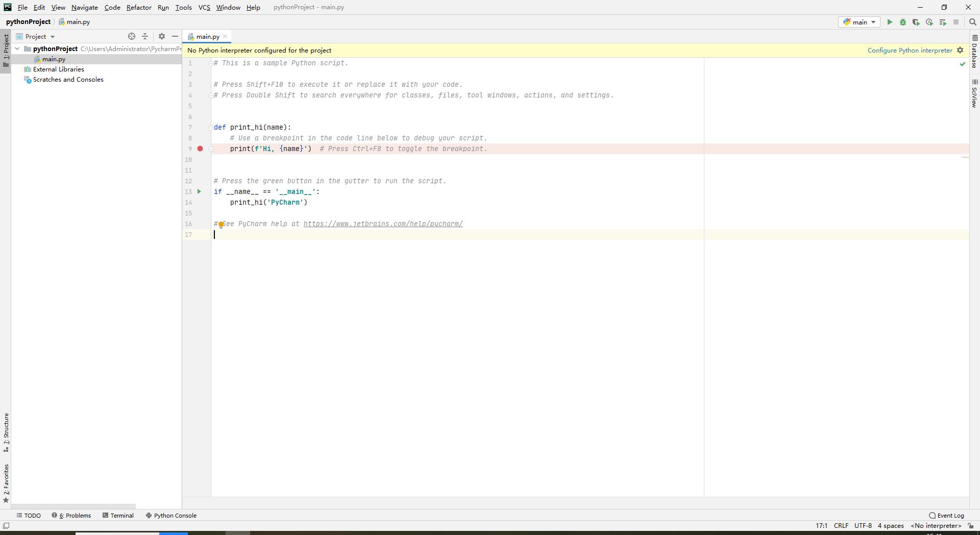Open the Event Log
Viewport: 980px width, 535px height.
947,516
